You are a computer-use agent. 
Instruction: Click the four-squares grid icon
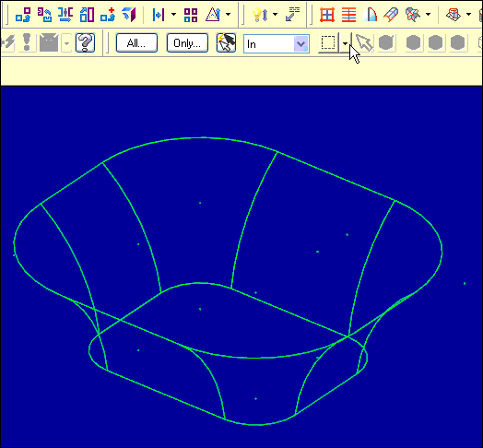(x=191, y=15)
